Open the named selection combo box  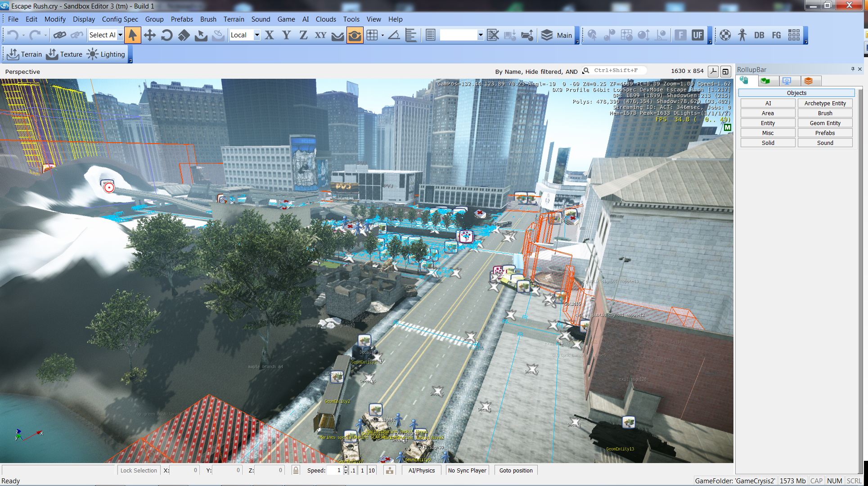462,35
